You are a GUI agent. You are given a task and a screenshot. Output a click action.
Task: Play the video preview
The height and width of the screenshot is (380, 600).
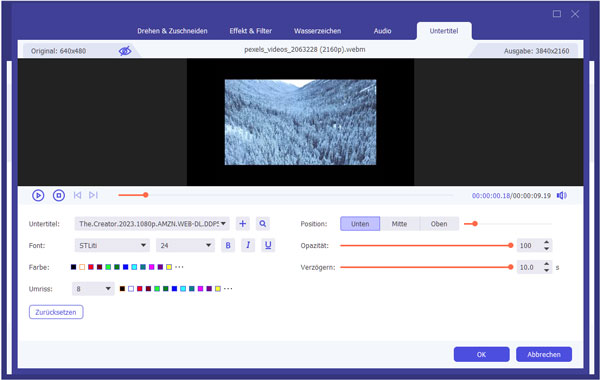point(38,196)
